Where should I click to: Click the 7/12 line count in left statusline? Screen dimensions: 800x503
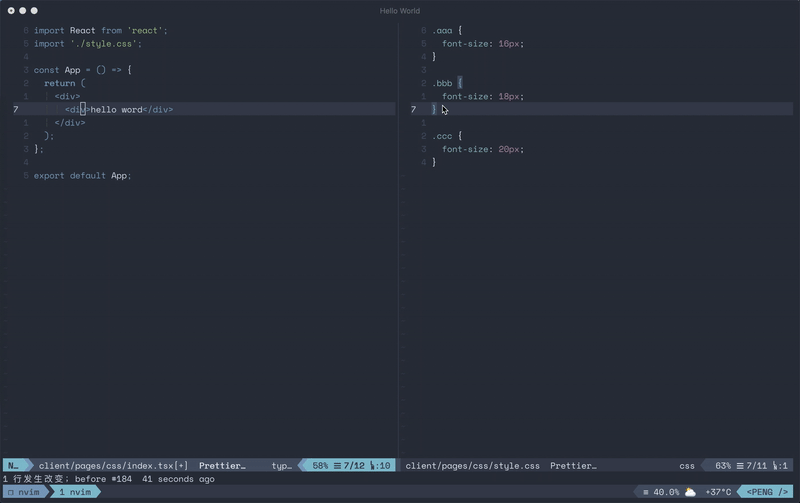(354, 465)
